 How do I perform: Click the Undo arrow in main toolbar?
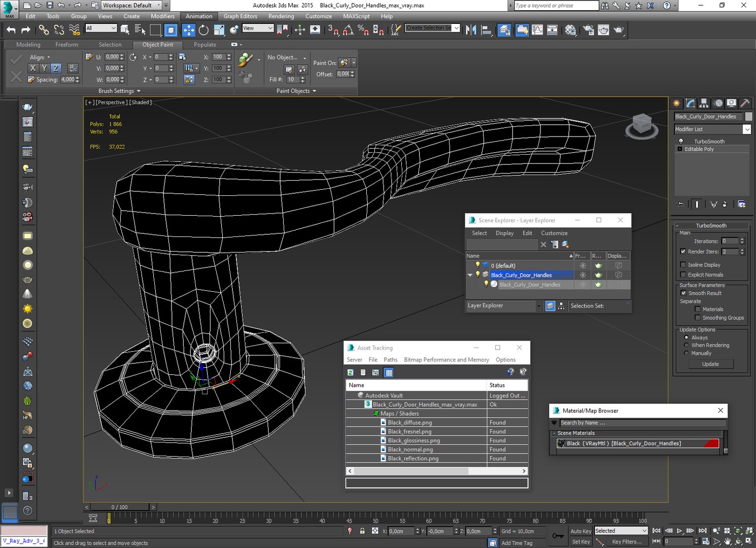tap(11, 30)
